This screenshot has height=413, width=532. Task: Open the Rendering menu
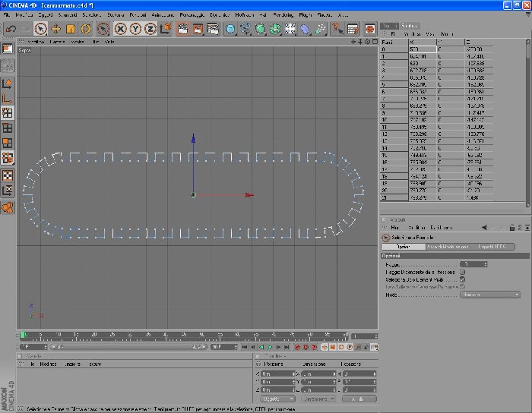tap(283, 15)
